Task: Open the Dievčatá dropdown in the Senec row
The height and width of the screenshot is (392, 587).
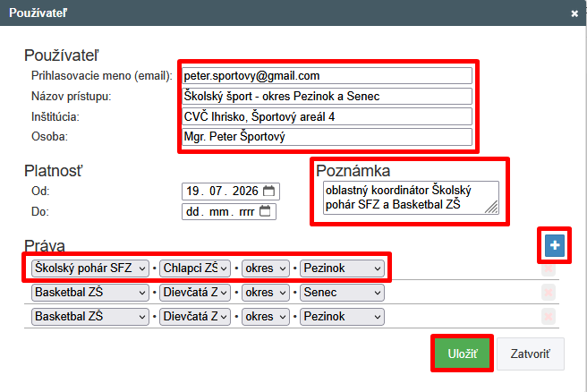Action: [195, 293]
